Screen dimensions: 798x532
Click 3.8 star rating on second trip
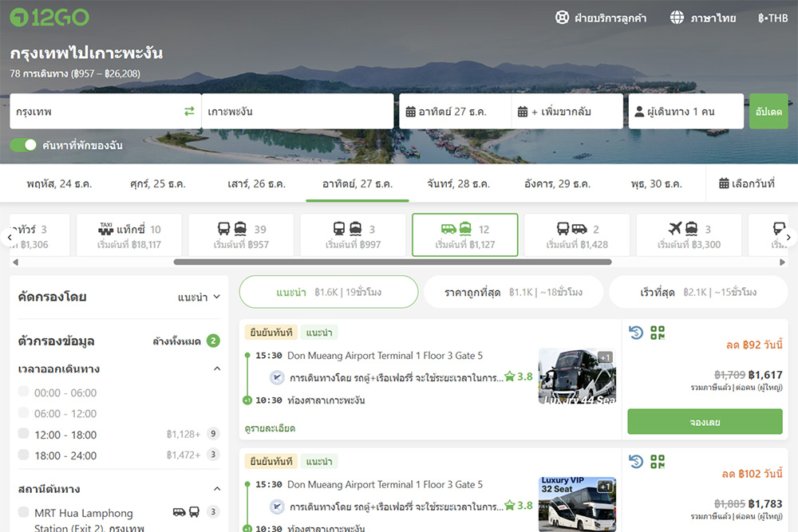[519, 506]
